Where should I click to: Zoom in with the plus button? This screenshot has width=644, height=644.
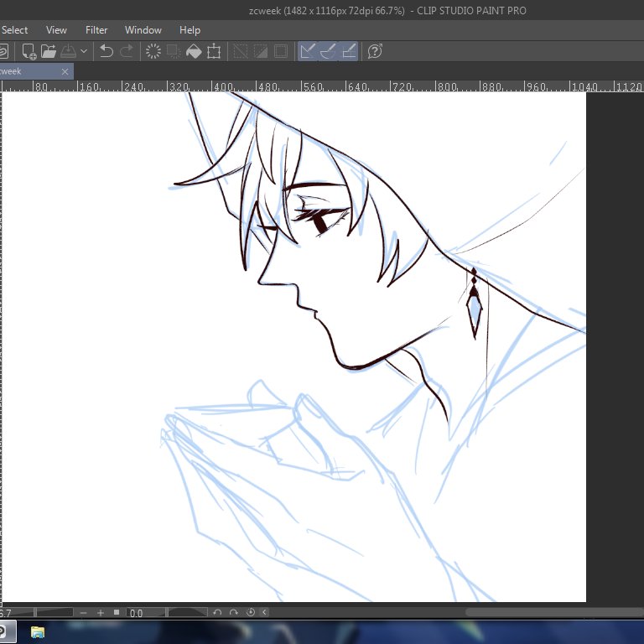101,613
